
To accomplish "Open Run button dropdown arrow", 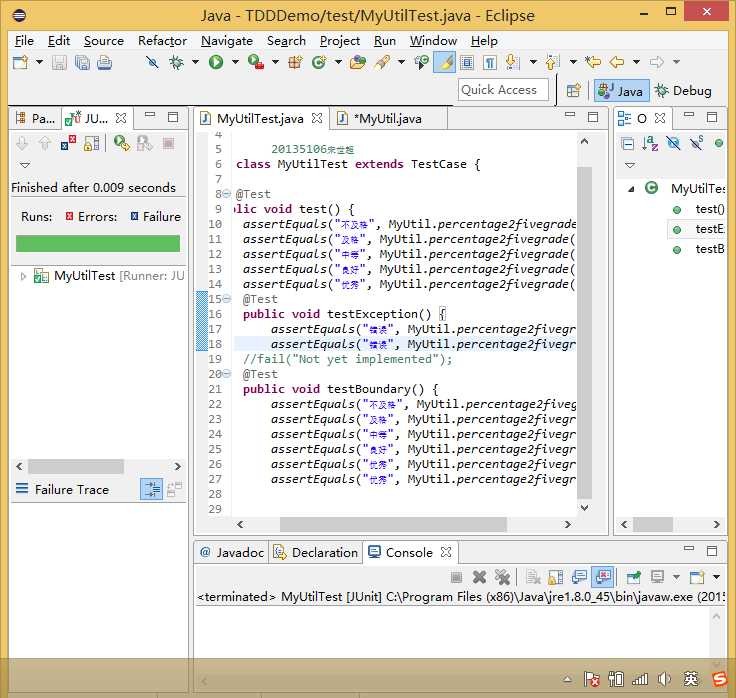I will click(235, 61).
